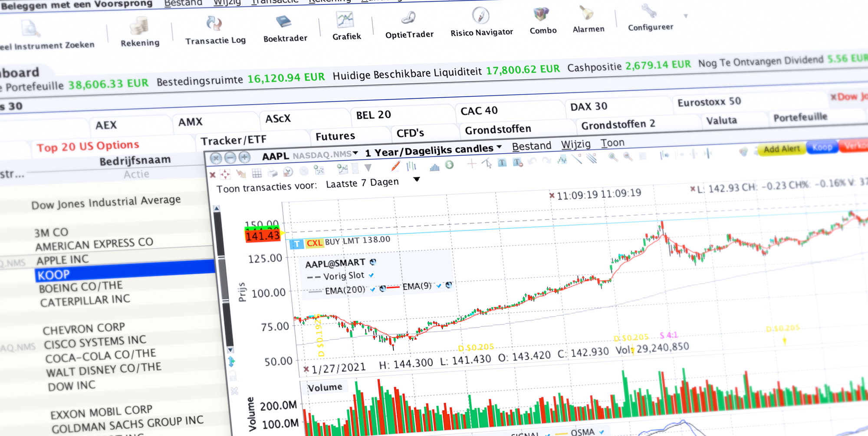Select the orange pencil draw tool

click(x=395, y=166)
